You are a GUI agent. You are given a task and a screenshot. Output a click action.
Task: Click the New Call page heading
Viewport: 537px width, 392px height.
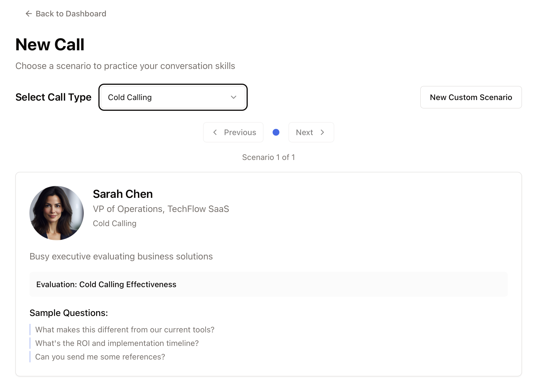49,44
